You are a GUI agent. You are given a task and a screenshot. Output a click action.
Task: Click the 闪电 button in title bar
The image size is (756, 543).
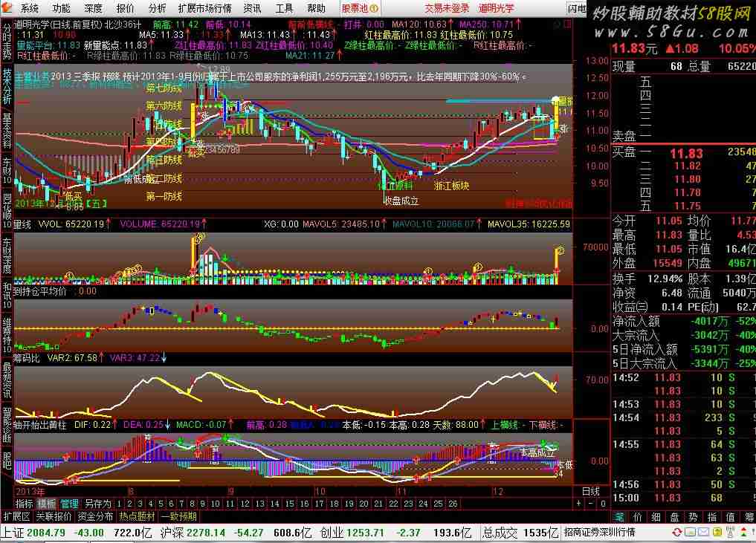tap(577, 8)
